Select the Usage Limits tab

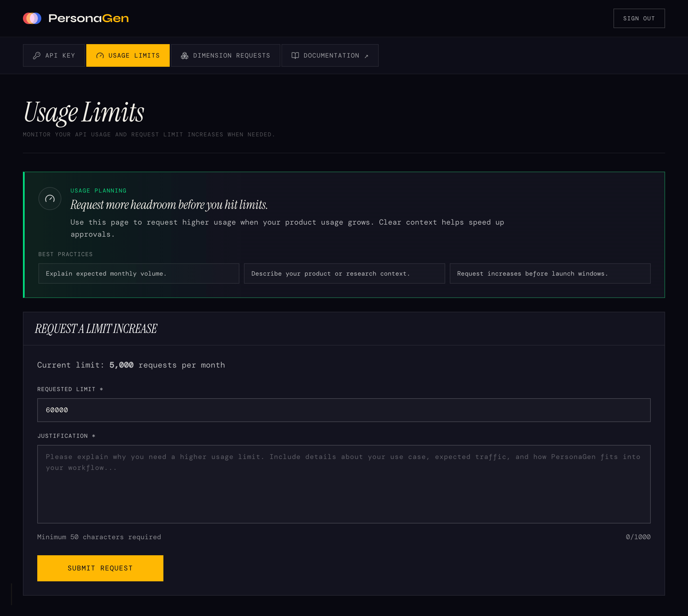(128, 55)
